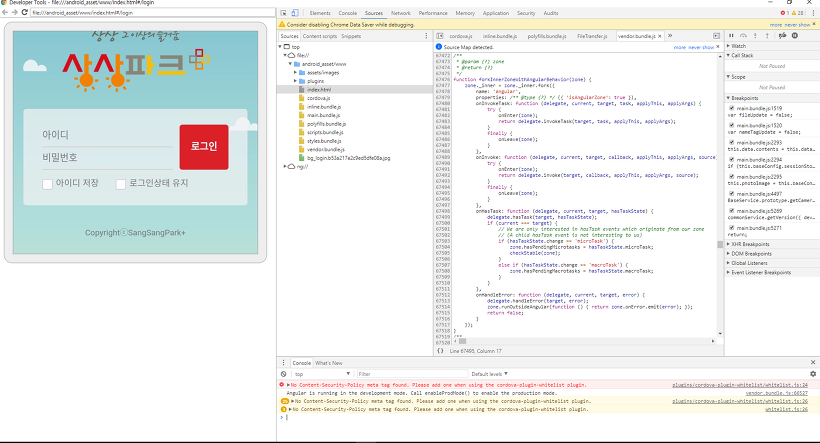
Task: Toggle the 로그인상태 유지 checkbox
Action: point(121,184)
